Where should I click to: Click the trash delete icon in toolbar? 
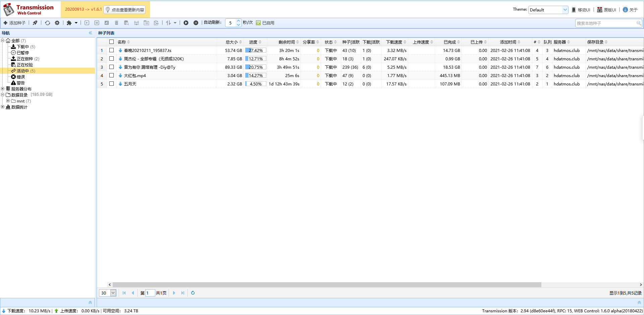point(116,23)
